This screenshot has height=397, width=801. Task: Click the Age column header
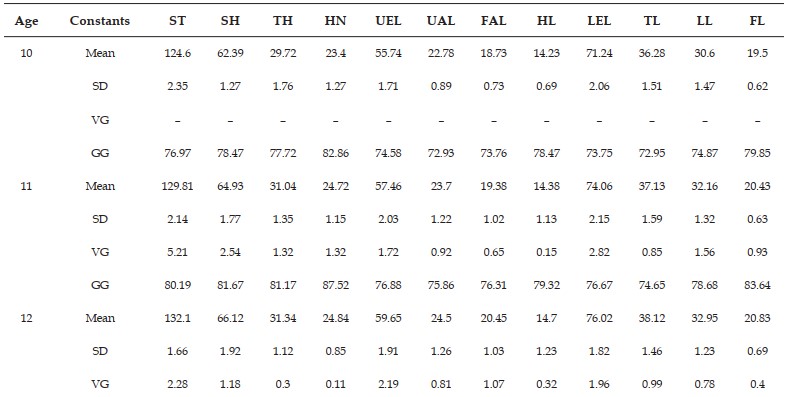27,21
